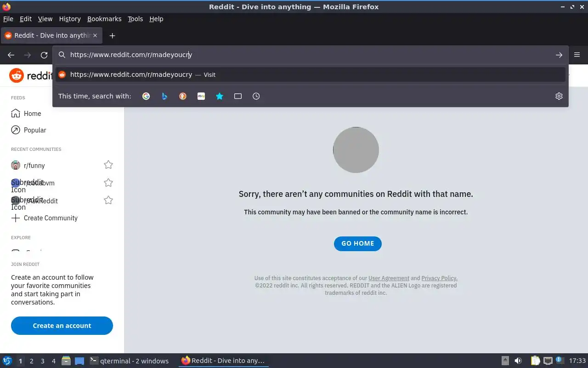Viewport: 588px width, 368px height.
Task: Open History menu
Action: 70,19
